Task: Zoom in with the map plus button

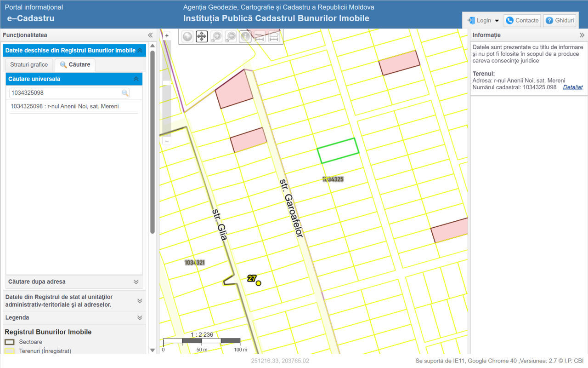Action: click(x=167, y=35)
